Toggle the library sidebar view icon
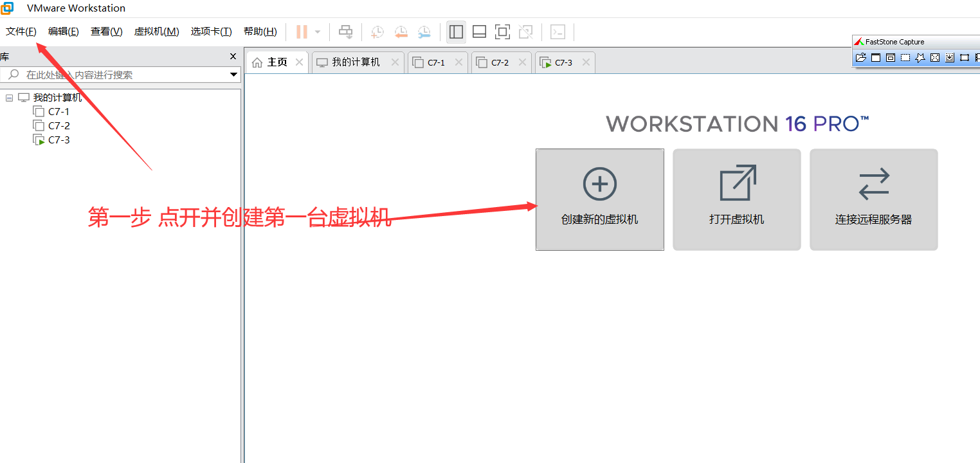The height and width of the screenshot is (463, 980). [456, 32]
